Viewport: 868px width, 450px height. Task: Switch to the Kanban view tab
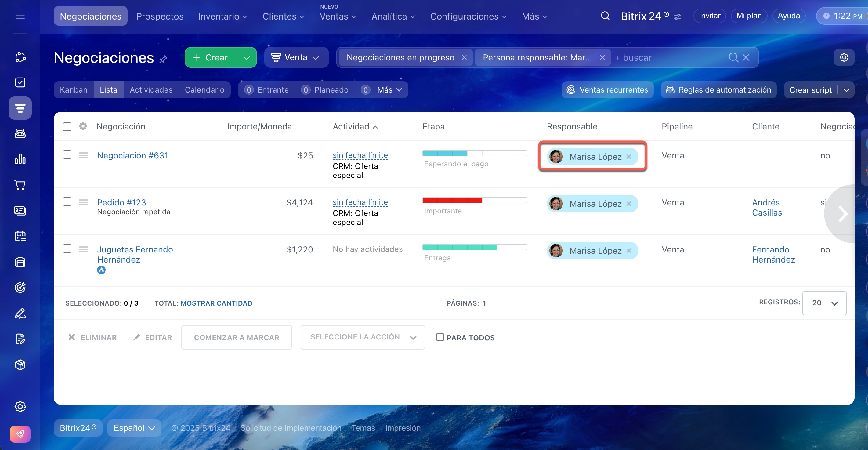tap(74, 90)
